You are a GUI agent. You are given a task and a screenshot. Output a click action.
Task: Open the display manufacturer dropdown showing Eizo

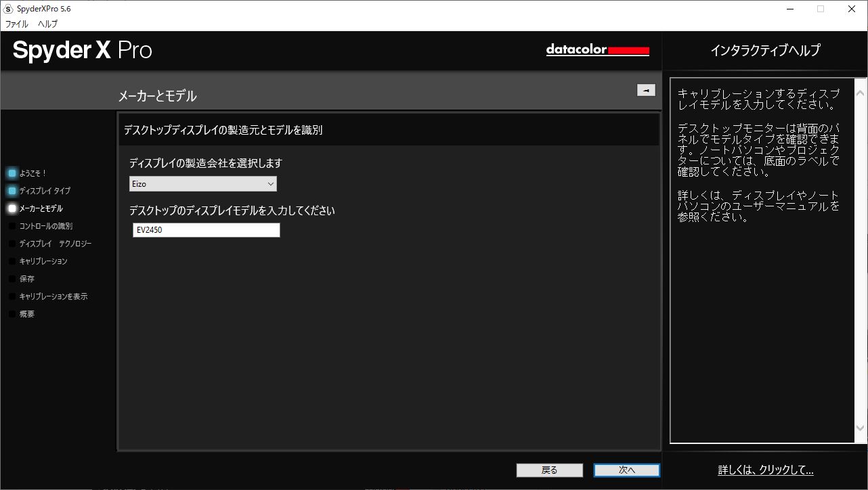[x=203, y=183]
